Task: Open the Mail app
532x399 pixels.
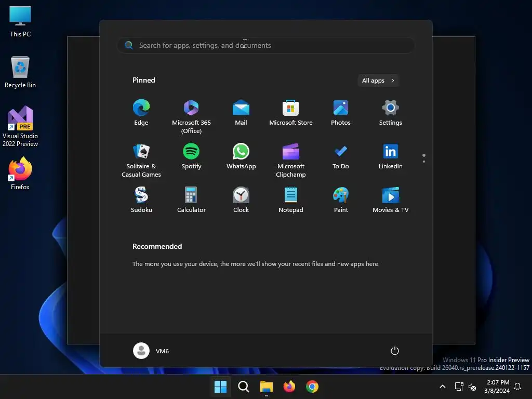Action: click(x=241, y=113)
